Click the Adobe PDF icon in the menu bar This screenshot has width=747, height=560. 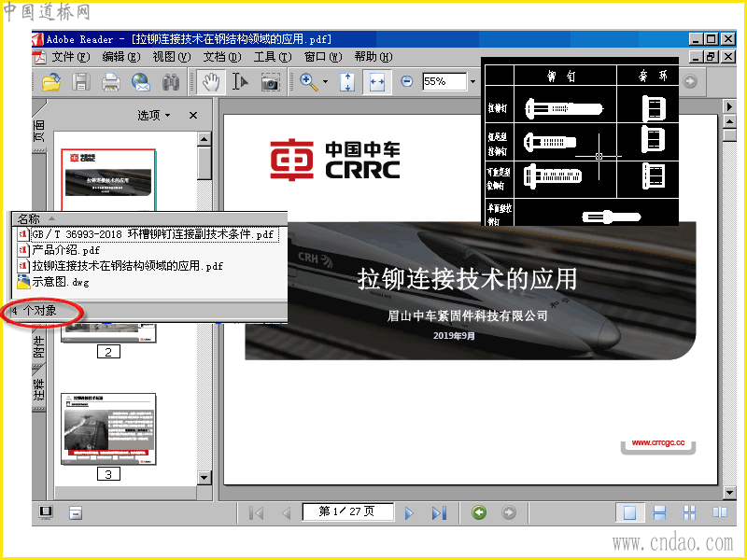(x=39, y=57)
